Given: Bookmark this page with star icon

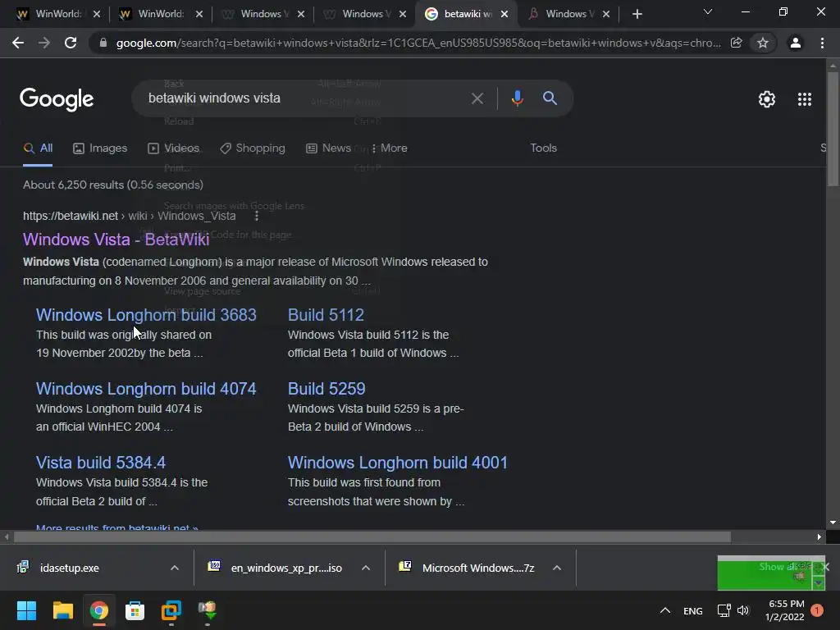Looking at the screenshot, I should [x=763, y=43].
